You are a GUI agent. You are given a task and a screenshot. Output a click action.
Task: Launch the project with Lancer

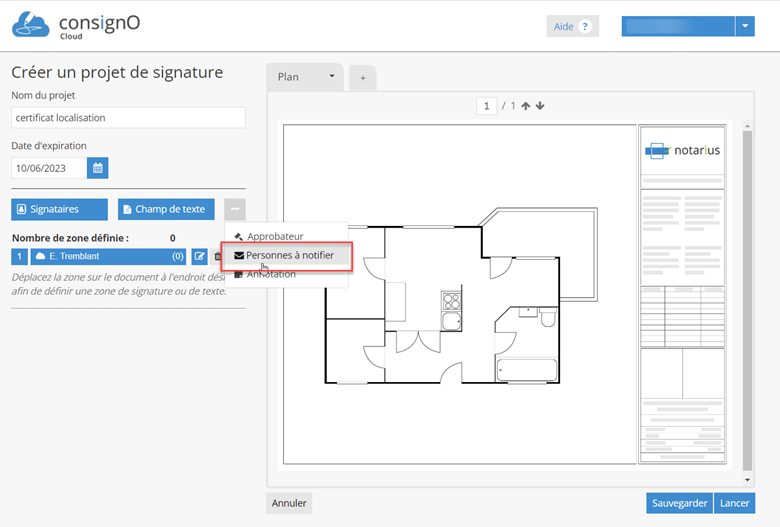[735, 503]
